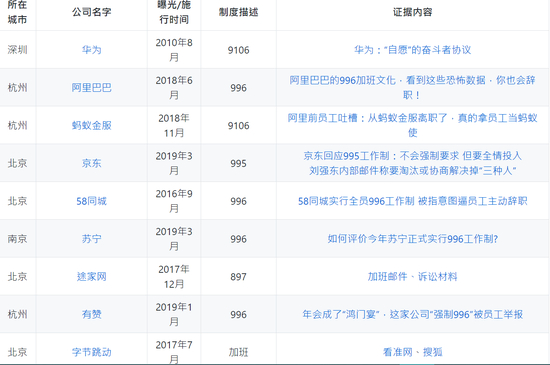The height and width of the screenshot is (365, 550).
Task: Select the 897 schedule cell
Action: click(239, 277)
